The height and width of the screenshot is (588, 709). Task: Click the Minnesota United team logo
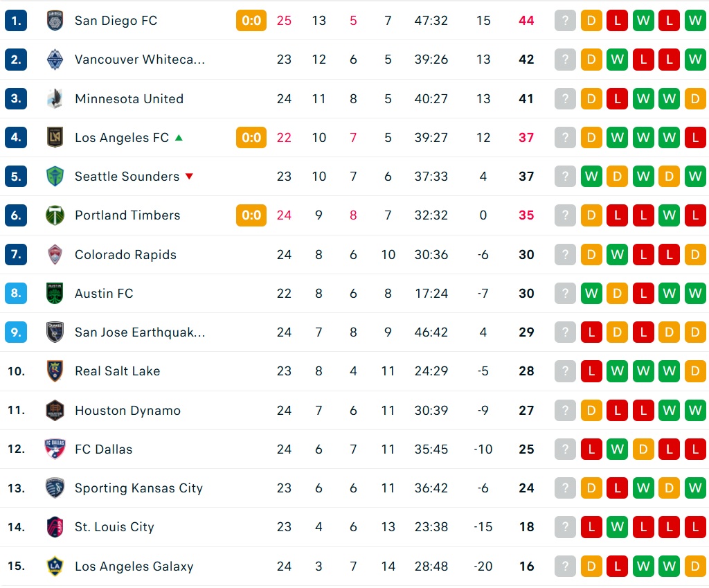55,98
